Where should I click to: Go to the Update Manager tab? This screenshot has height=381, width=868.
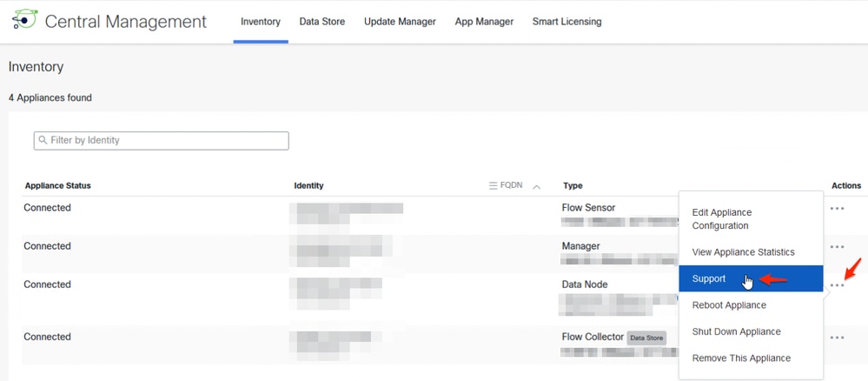pos(400,22)
